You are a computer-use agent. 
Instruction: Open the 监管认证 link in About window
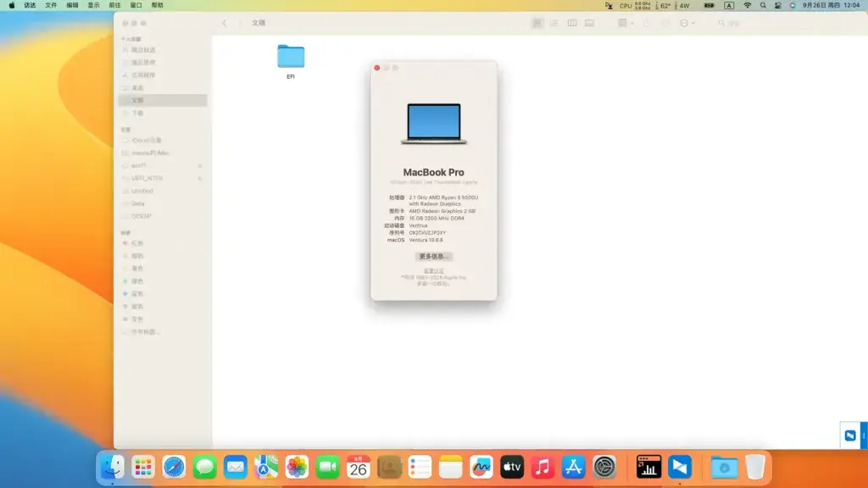[433, 271]
